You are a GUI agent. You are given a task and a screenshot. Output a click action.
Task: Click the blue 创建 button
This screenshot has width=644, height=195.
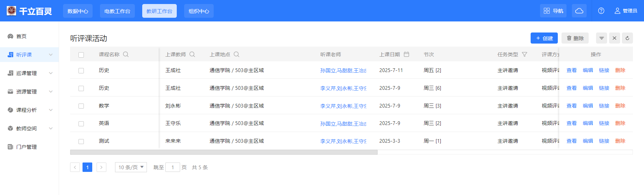click(x=544, y=38)
